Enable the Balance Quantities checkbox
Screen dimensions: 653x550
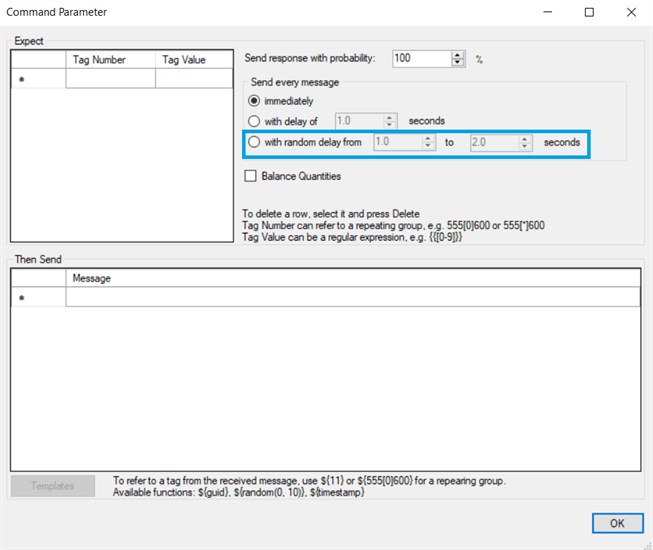pos(250,176)
